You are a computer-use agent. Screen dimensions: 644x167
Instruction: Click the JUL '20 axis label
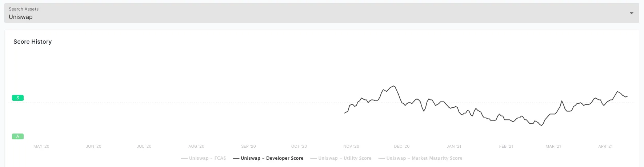(x=144, y=146)
